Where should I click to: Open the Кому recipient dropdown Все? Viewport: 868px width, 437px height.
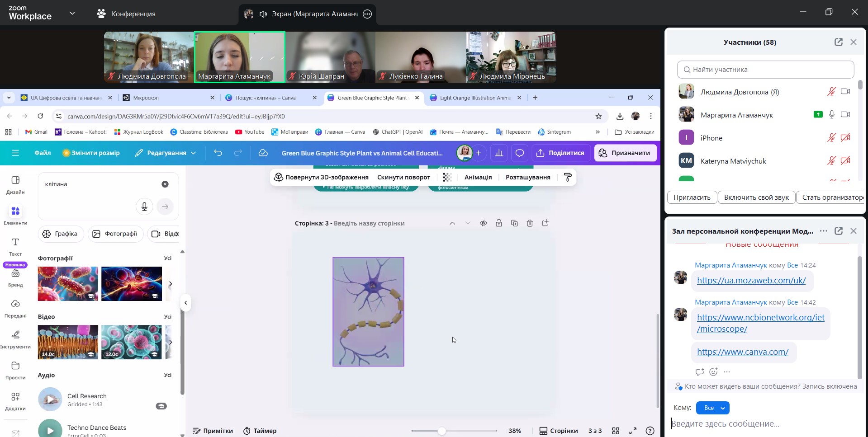click(x=712, y=408)
